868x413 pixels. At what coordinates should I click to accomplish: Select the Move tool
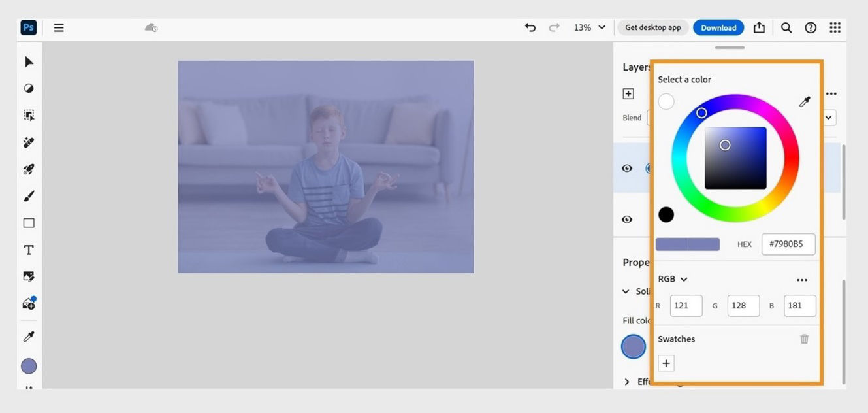click(x=28, y=61)
